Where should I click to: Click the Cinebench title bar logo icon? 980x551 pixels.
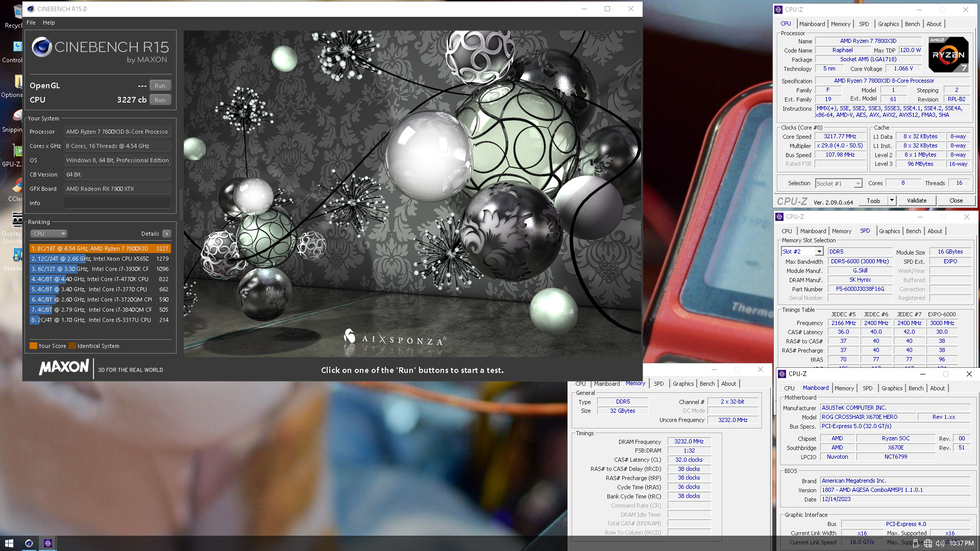click(x=31, y=9)
